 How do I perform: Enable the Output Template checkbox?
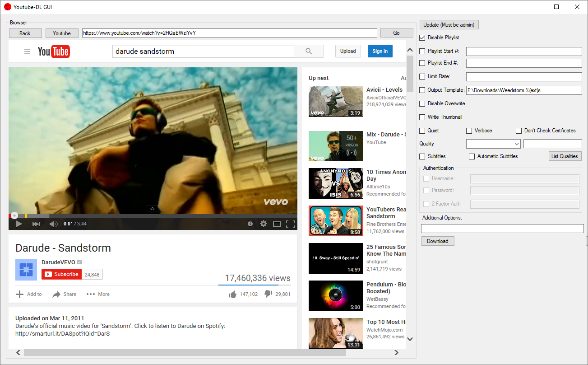tap(422, 90)
